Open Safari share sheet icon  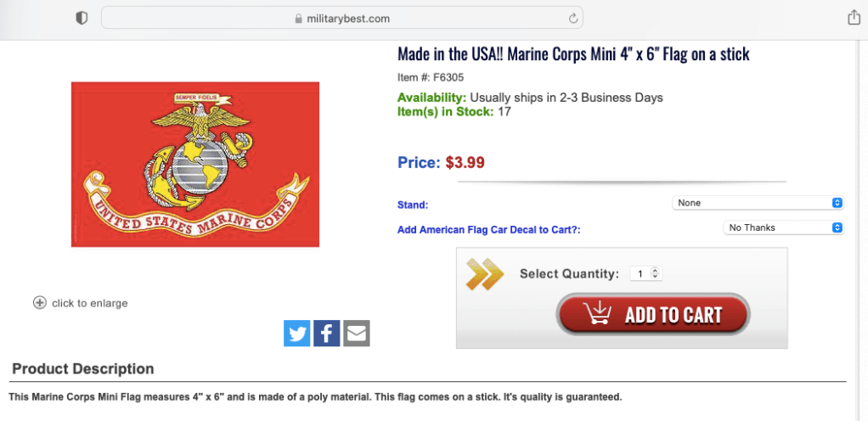point(854,18)
